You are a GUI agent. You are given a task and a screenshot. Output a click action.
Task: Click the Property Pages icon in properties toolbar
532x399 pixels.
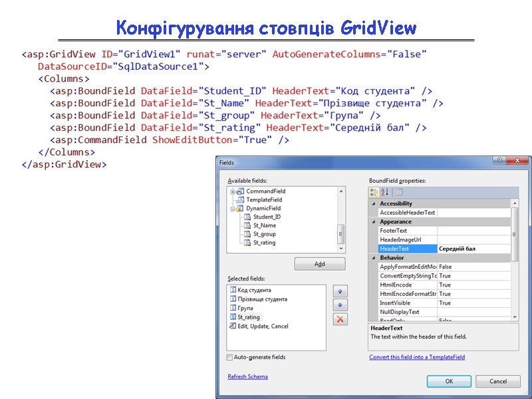pyautogui.click(x=398, y=192)
